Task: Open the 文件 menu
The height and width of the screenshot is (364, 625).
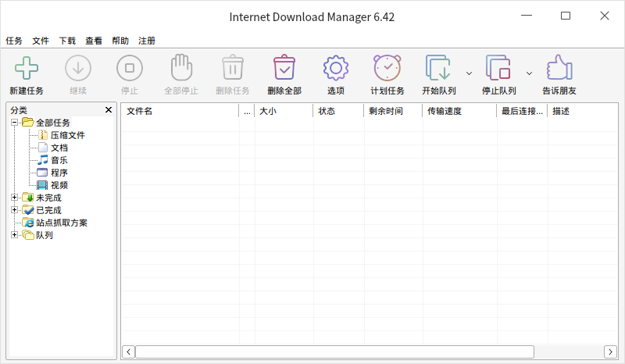Action: (41, 41)
